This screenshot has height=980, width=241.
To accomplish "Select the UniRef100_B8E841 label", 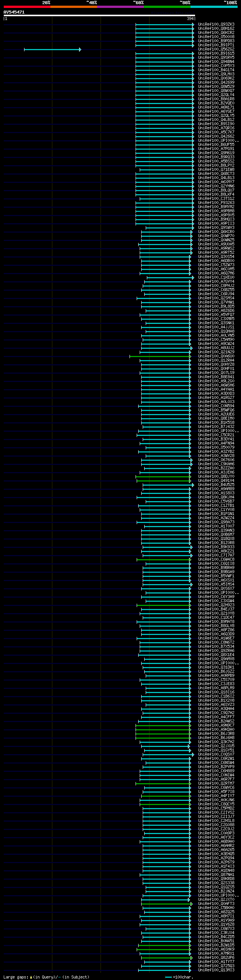I will click(x=216, y=377).
